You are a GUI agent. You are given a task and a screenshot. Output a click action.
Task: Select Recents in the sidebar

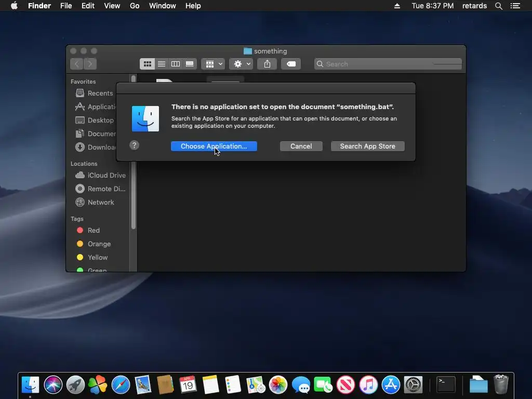[95, 93]
